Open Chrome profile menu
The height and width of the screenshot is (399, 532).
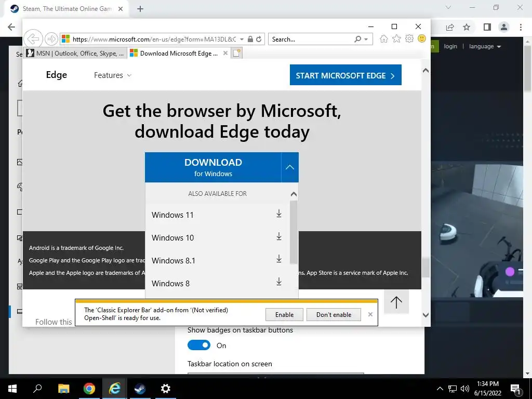point(504,27)
